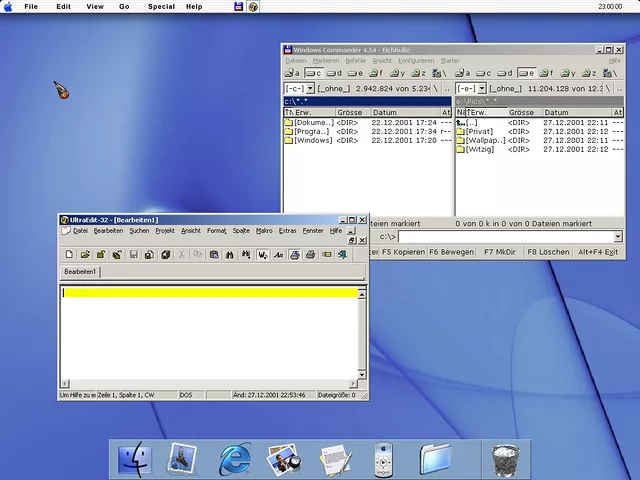Click the New file icon in UltraEdit
The height and width of the screenshot is (480, 640).
click(69, 255)
